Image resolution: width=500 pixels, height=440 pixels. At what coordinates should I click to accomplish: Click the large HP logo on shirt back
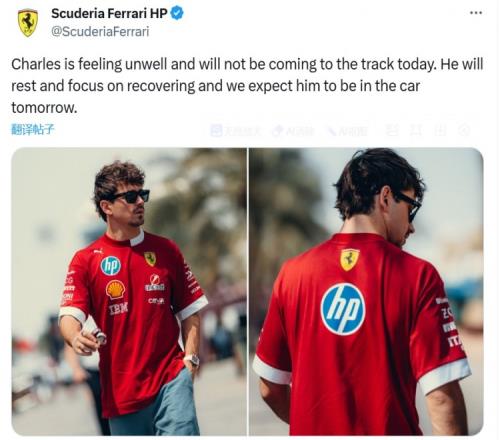[343, 309]
